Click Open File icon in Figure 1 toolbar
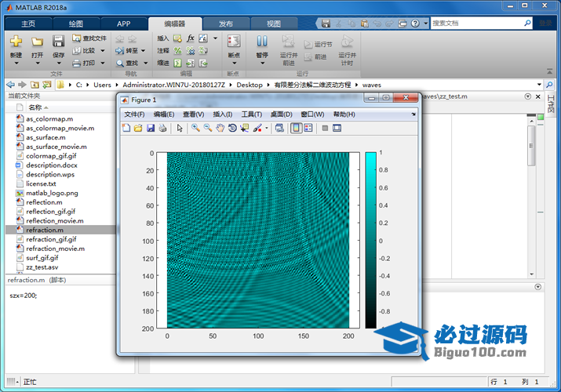 pos(138,128)
